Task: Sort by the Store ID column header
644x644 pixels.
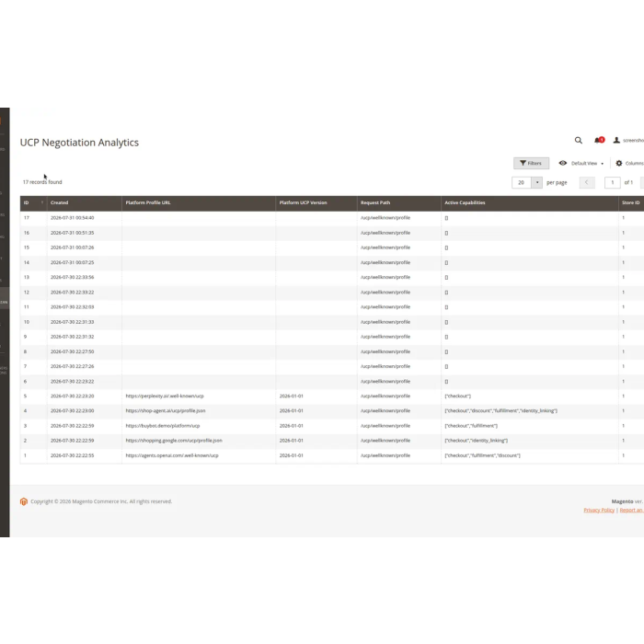Action: [631, 203]
